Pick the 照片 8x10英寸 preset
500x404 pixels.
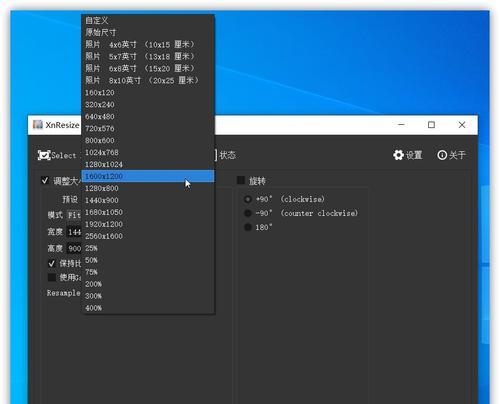point(148,81)
